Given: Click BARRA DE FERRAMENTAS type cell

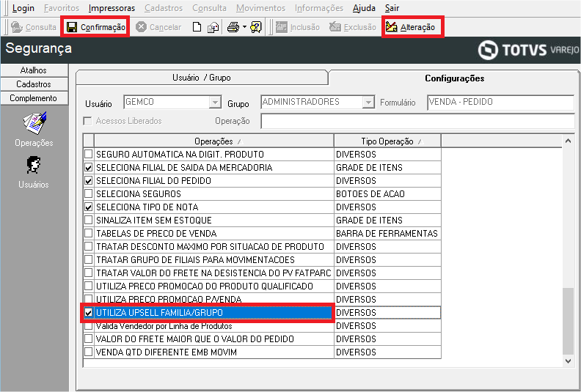Looking at the screenshot, I should click(x=387, y=233).
